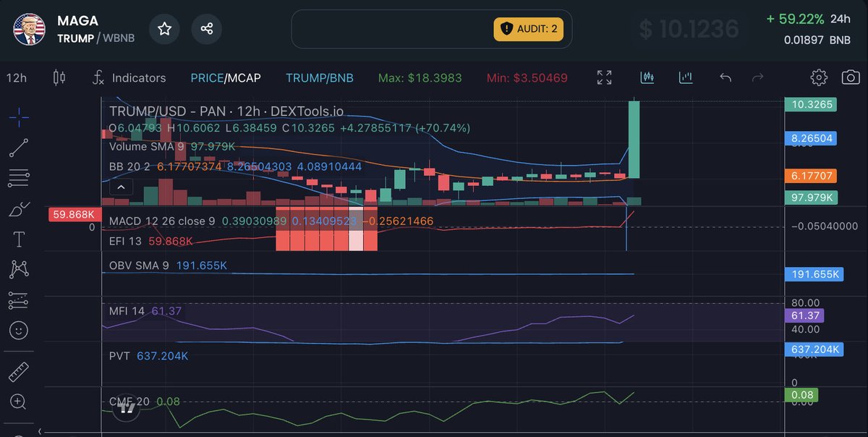Screen dimensions: 868x437
Task: Select the brush drawing tool
Action: [x=19, y=209]
